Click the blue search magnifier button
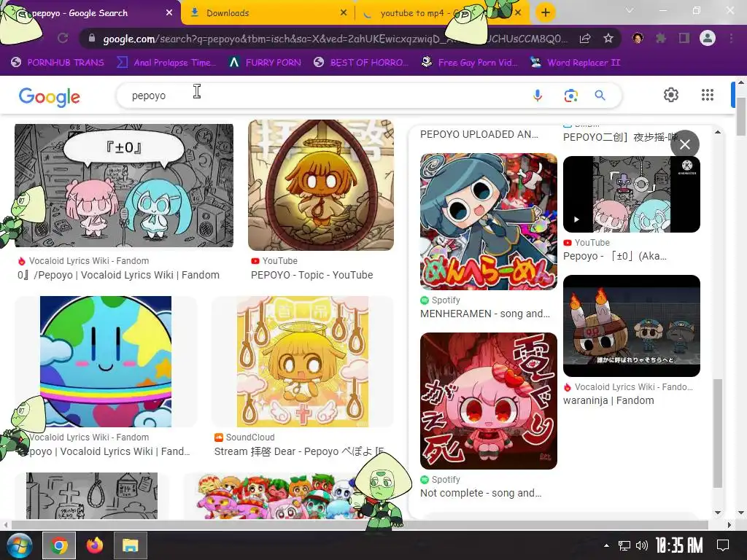 click(x=600, y=96)
